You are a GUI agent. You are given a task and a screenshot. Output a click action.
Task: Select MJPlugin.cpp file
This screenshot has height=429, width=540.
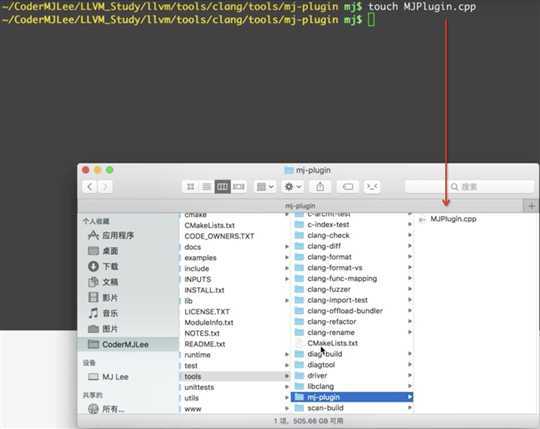(x=453, y=219)
